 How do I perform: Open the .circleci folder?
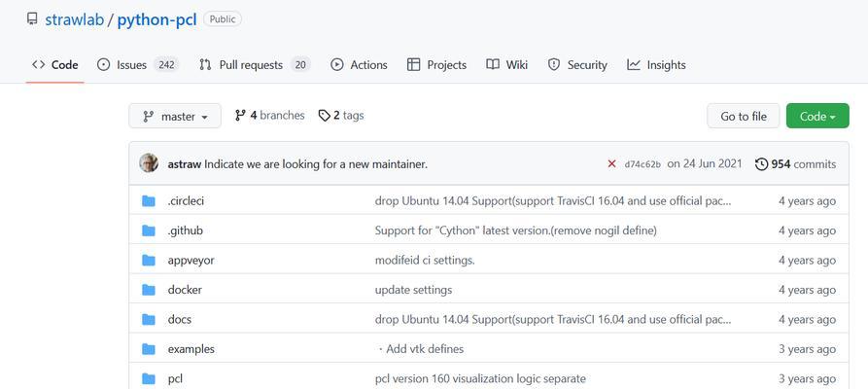[186, 201]
